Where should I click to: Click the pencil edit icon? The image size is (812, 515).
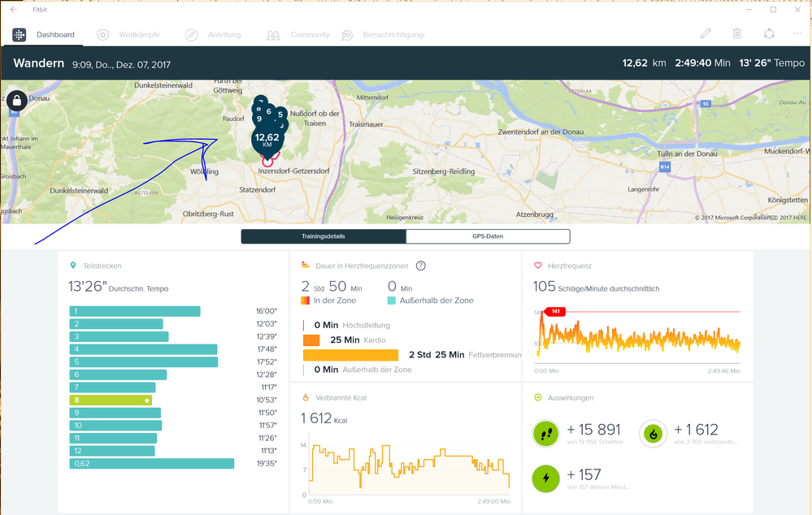[x=706, y=34]
